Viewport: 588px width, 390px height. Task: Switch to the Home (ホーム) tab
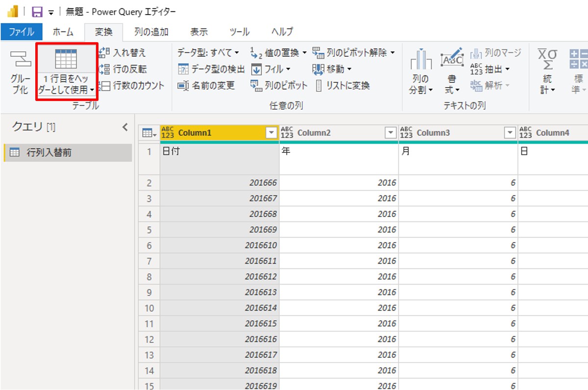[63, 32]
